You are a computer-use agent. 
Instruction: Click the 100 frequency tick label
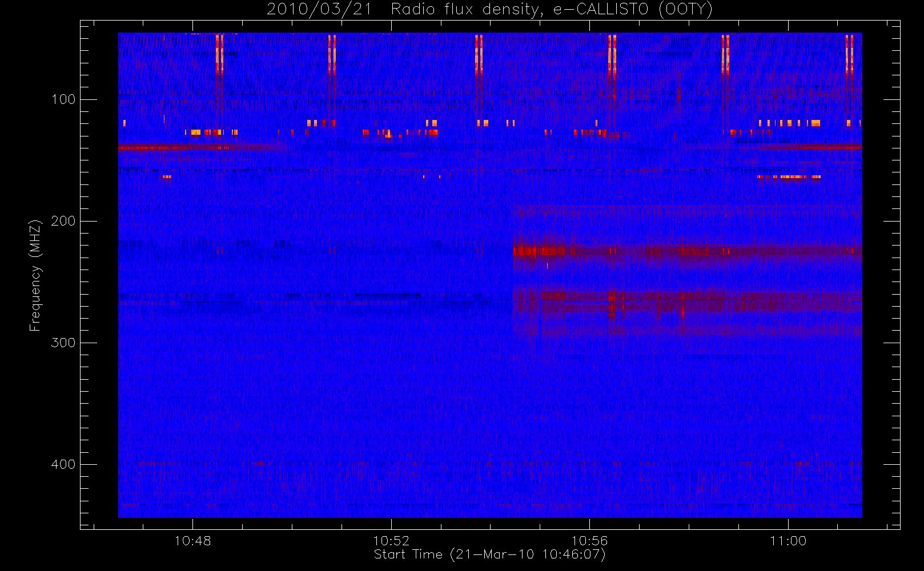(x=63, y=99)
